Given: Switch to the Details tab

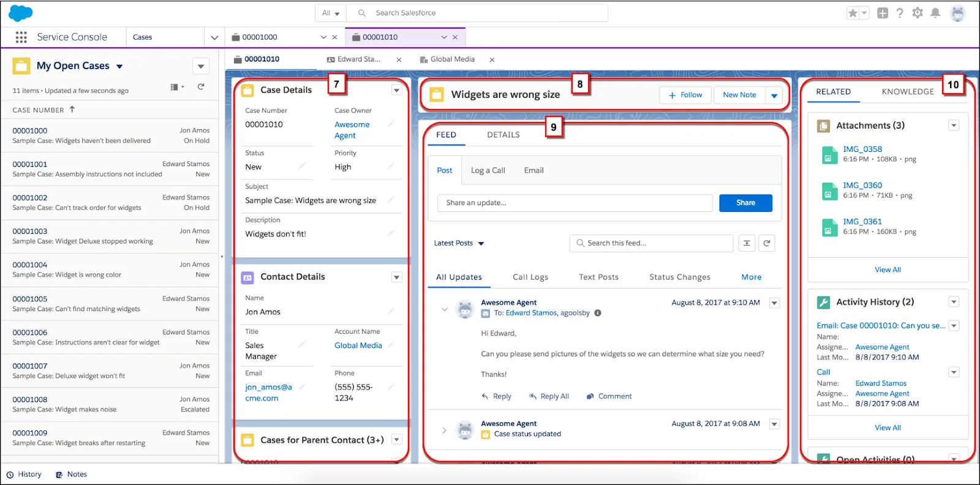Looking at the screenshot, I should pyautogui.click(x=503, y=135).
